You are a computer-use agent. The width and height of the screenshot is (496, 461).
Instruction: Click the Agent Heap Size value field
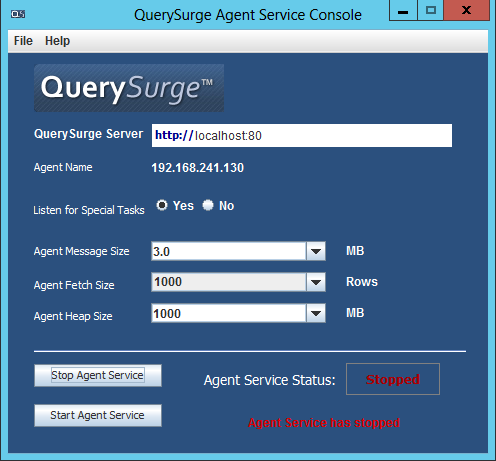pos(229,313)
